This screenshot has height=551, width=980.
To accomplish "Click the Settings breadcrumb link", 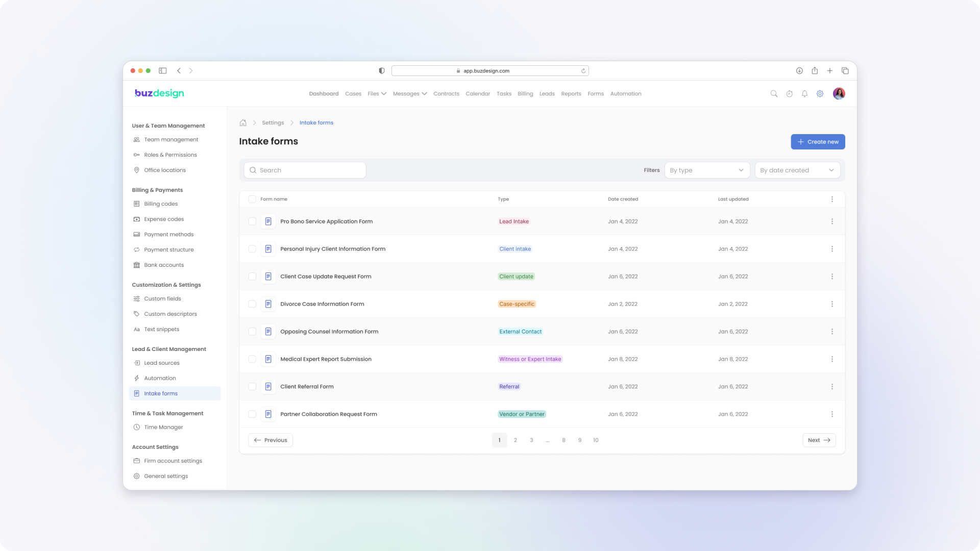I will (273, 123).
